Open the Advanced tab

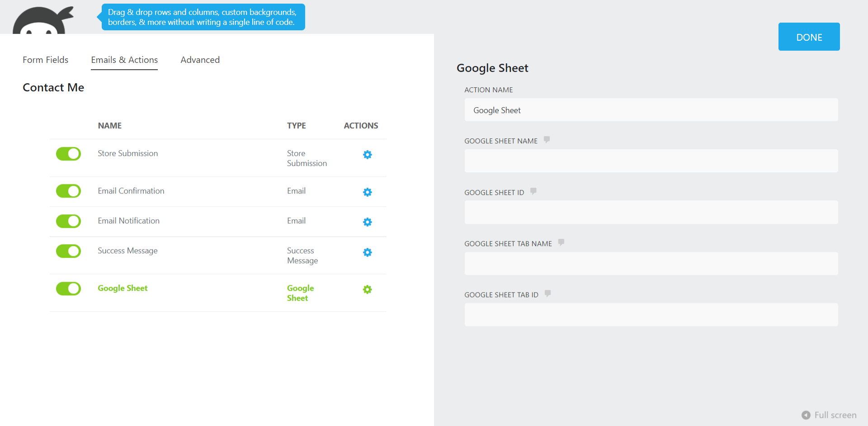tap(200, 60)
